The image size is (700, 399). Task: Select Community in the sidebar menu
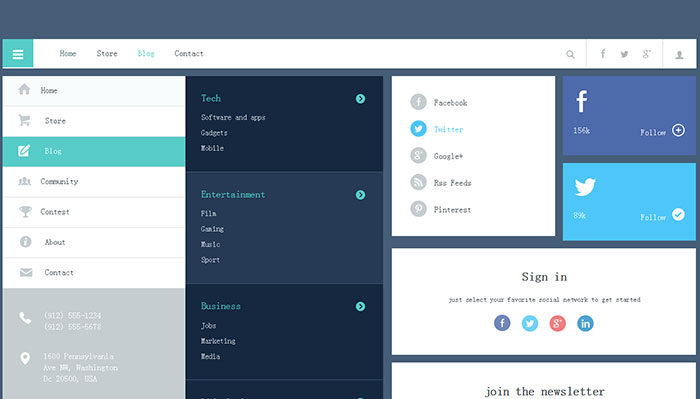coord(94,182)
